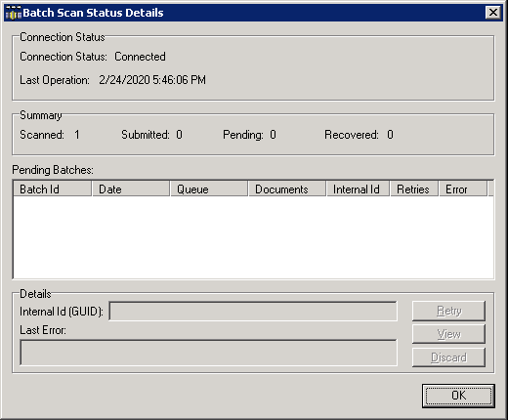Image resolution: width=508 pixels, height=420 pixels.
Task: Click the View button
Action: [448, 334]
